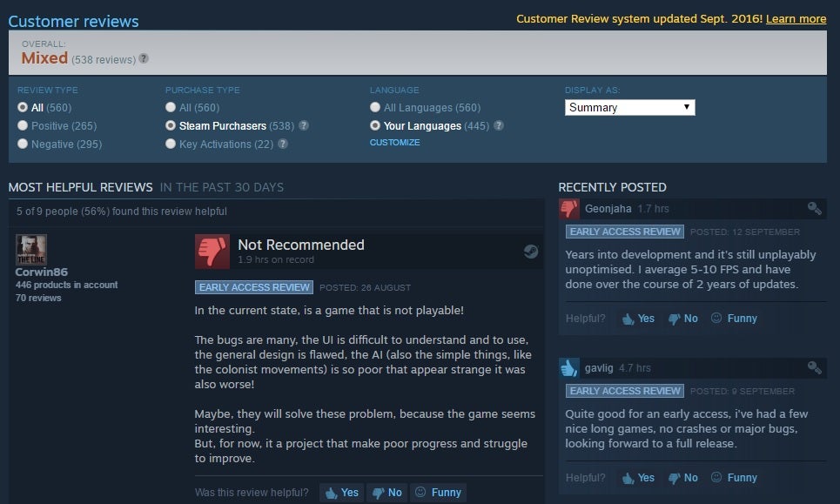Rate Geonjaha's review as Funny
Image resolution: width=840 pixels, height=504 pixels.
coord(734,318)
